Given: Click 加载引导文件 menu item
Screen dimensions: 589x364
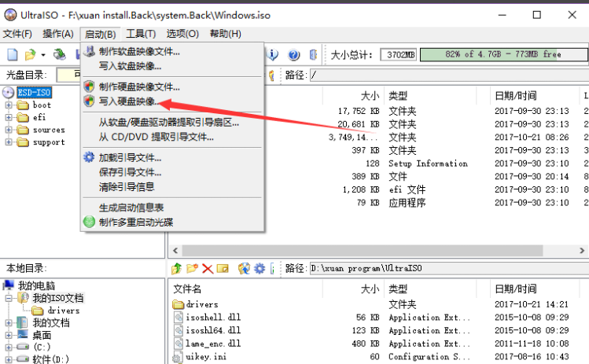Looking at the screenshot, I should point(130,157).
